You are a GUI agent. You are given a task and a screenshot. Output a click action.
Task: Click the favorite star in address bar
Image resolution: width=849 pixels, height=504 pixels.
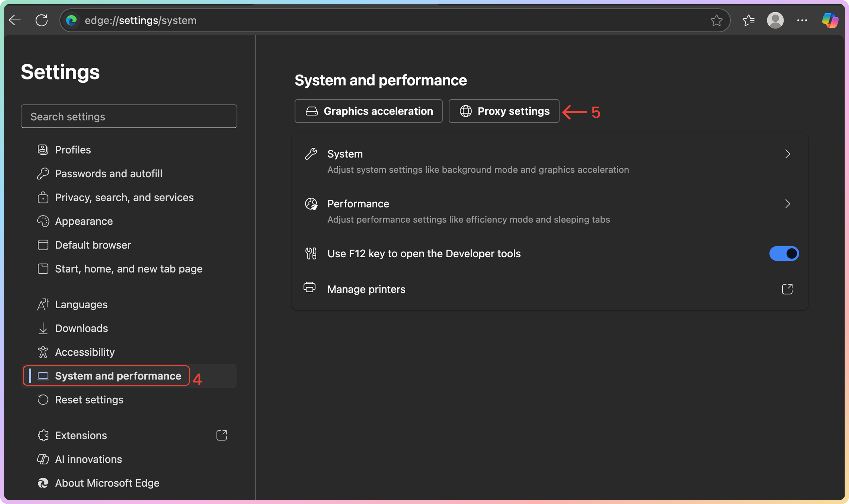(716, 20)
